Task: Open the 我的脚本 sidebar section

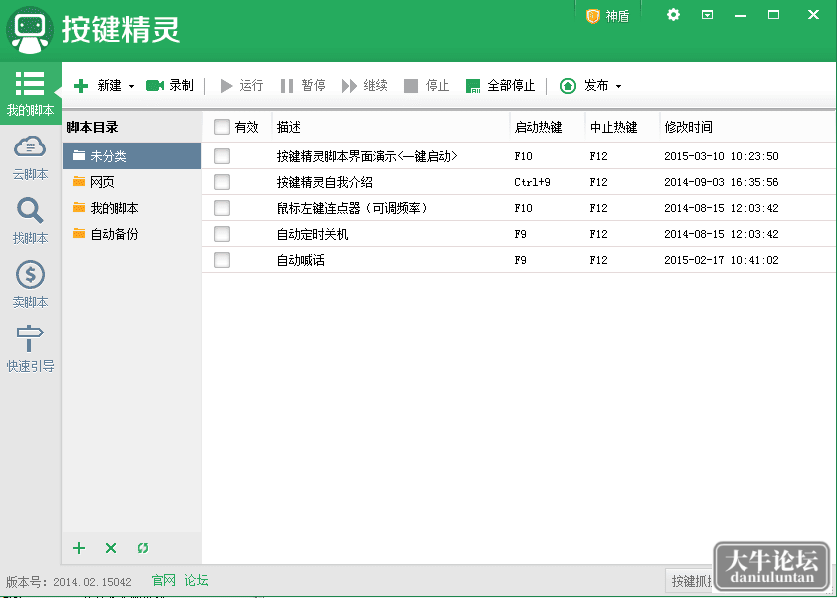Action: coord(30,93)
